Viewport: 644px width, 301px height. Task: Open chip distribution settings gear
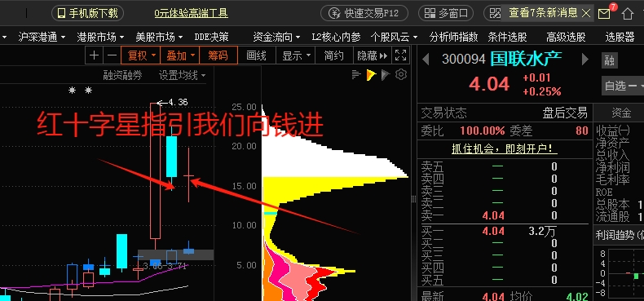coord(401,74)
